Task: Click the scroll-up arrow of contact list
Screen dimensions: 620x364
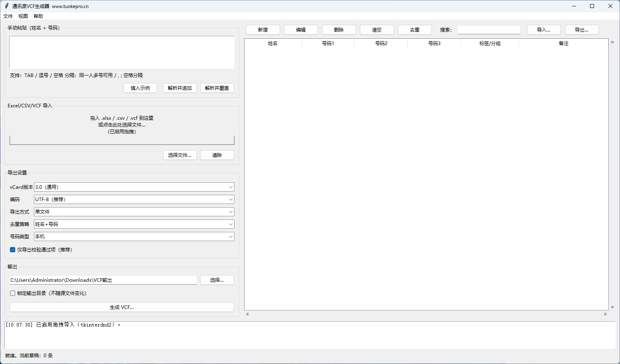Action: coord(612,42)
